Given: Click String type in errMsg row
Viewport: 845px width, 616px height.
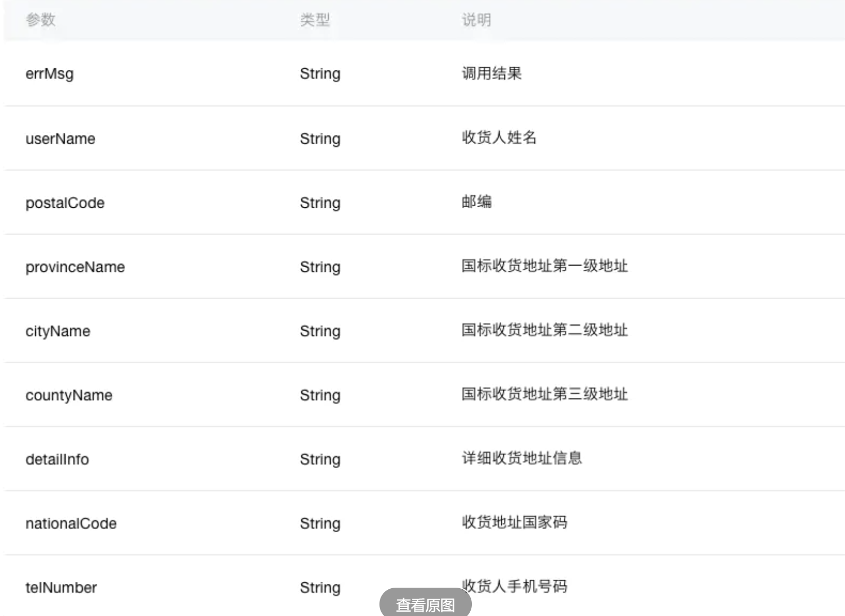Looking at the screenshot, I should tap(320, 74).
